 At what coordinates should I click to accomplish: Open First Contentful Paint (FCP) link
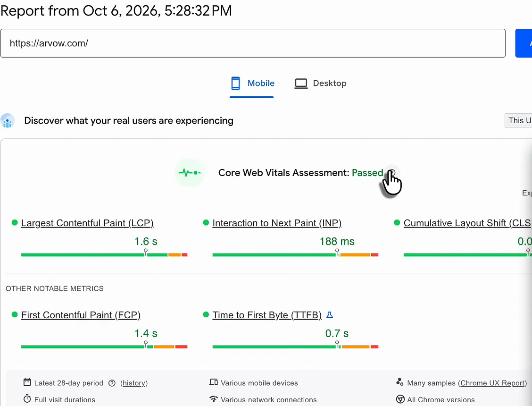[x=81, y=315]
